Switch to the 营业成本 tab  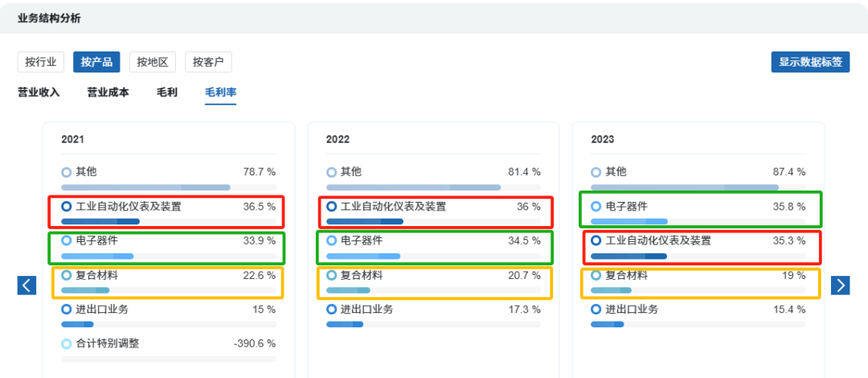108,92
